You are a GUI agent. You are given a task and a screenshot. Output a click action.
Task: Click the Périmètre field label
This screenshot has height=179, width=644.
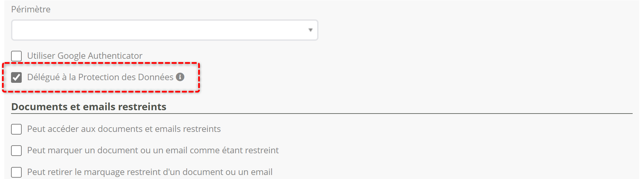tap(31, 9)
